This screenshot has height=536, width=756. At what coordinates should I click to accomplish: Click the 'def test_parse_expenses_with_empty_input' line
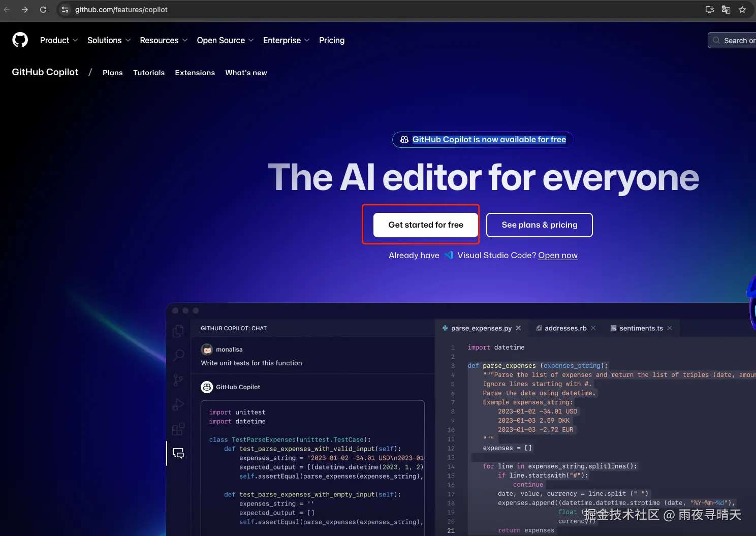[312, 494]
